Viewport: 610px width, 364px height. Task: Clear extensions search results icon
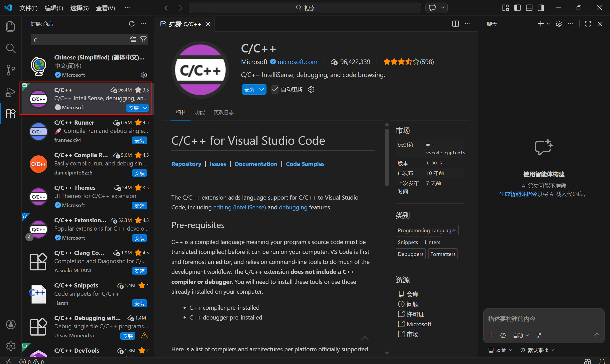pyautogui.click(x=133, y=40)
